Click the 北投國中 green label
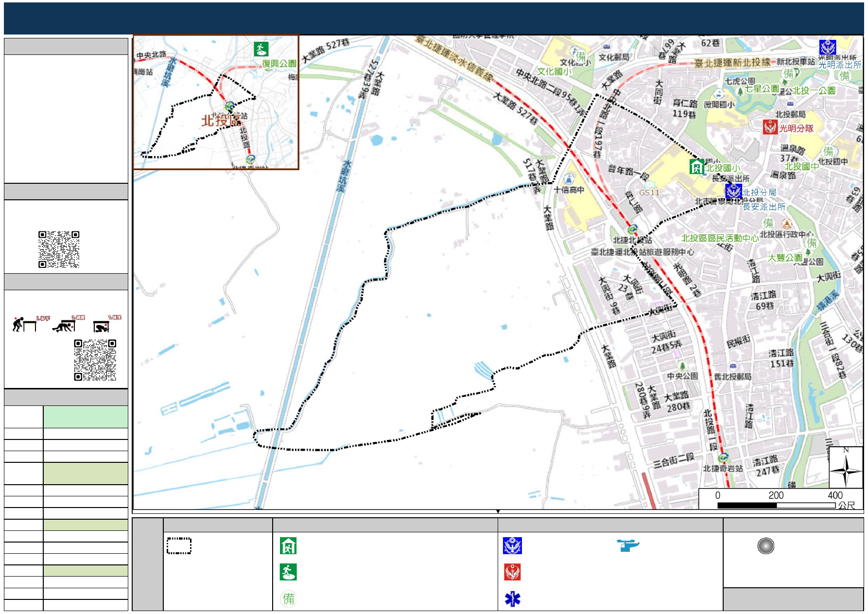Viewport: 868px width, 614px height. pos(802,167)
